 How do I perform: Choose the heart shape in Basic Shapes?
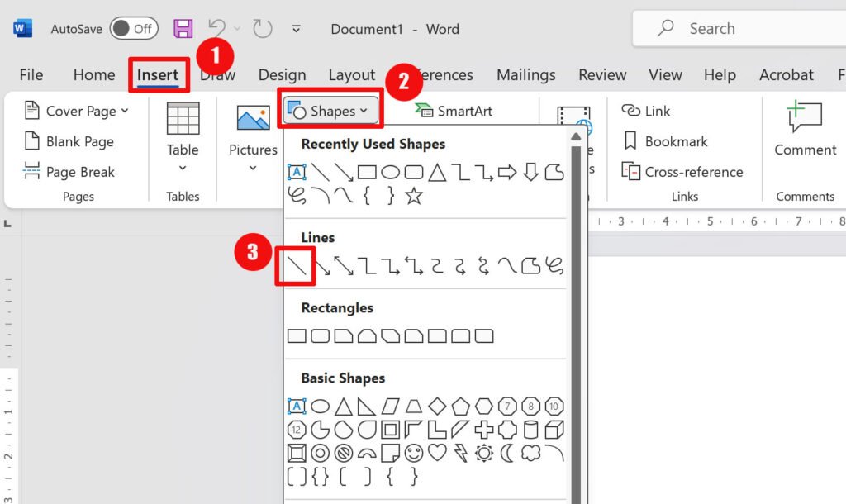point(437,453)
